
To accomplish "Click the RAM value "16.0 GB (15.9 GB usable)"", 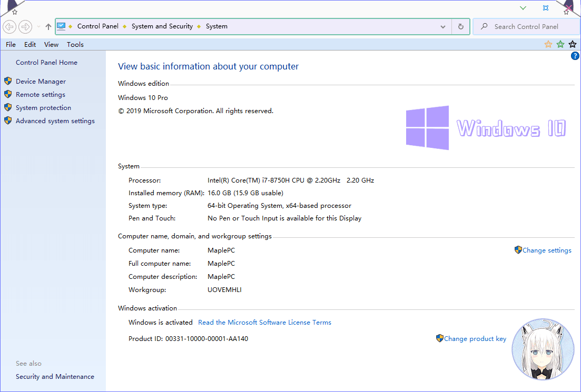I will tap(245, 193).
